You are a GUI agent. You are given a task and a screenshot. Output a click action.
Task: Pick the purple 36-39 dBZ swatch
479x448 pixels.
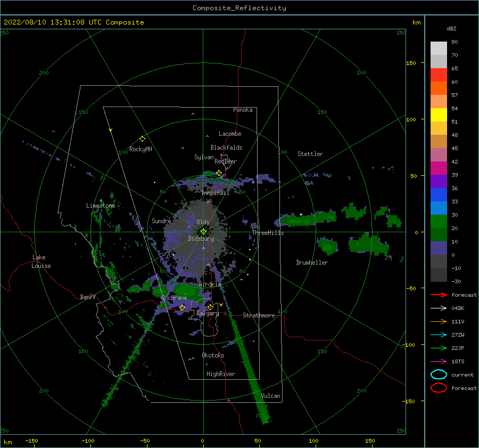439,182
